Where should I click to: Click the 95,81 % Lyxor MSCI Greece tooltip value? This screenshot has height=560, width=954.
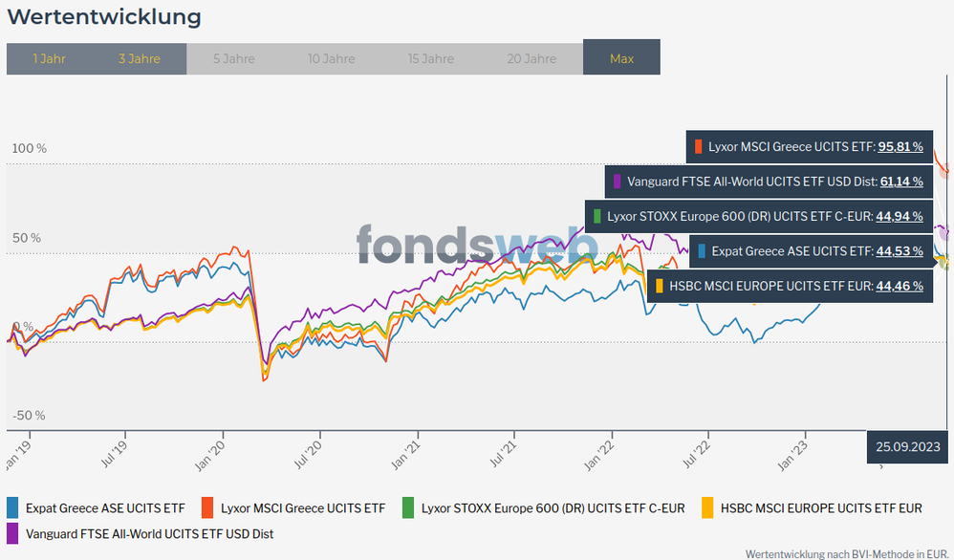click(900, 147)
